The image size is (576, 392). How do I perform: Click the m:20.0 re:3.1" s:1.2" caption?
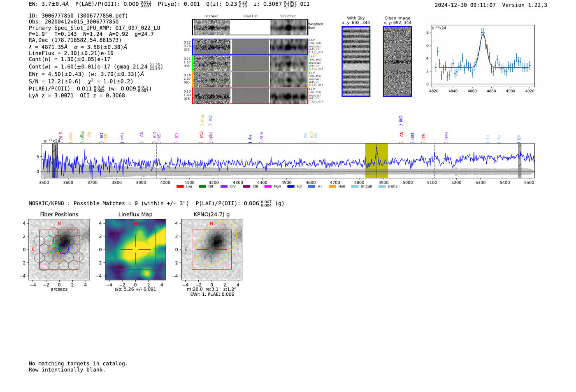pyautogui.click(x=212, y=289)
